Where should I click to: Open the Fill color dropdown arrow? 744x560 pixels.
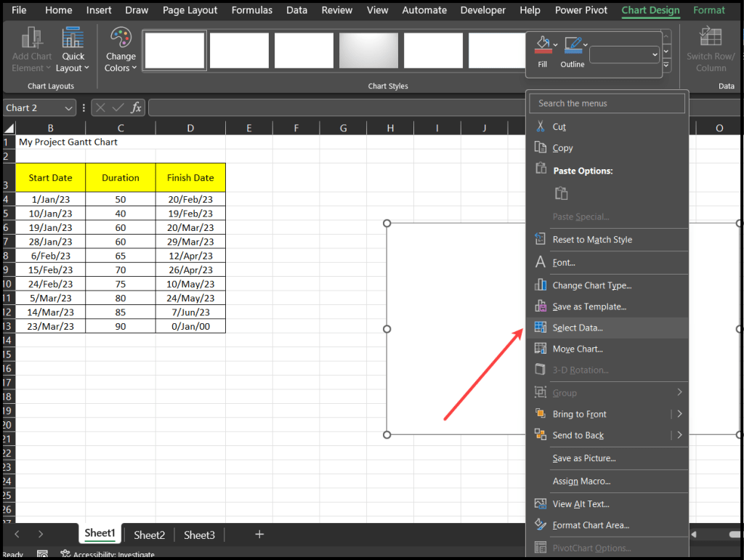[x=555, y=45]
